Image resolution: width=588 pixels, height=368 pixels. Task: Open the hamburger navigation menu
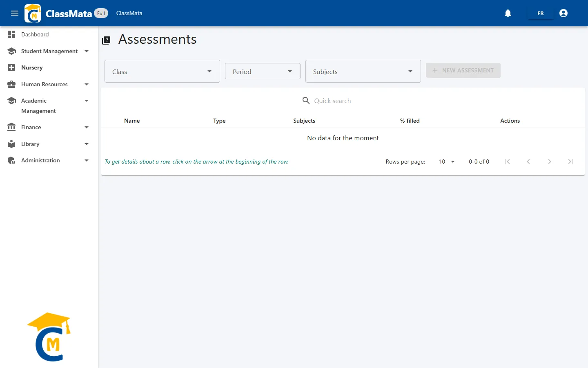pos(15,13)
